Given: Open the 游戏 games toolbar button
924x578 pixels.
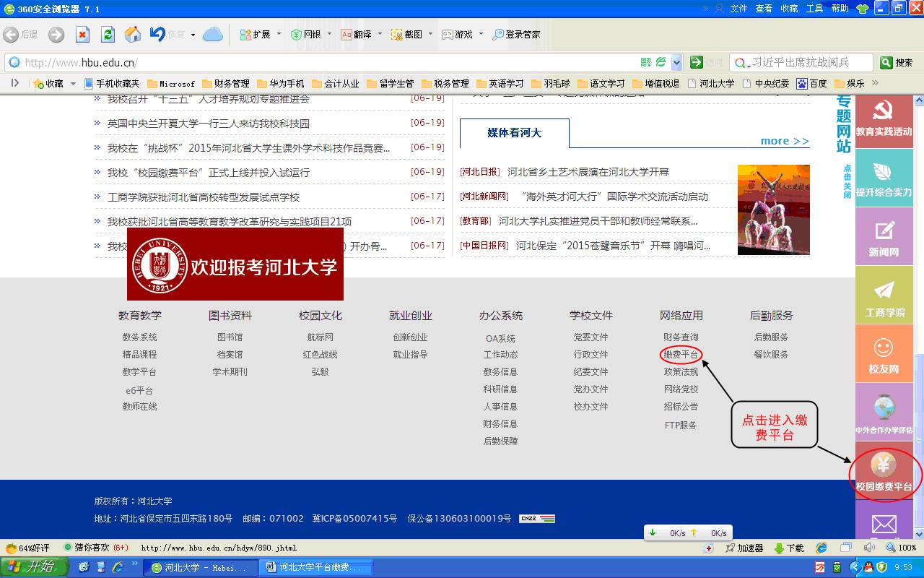Looking at the screenshot, I should (x=457, y=35).
